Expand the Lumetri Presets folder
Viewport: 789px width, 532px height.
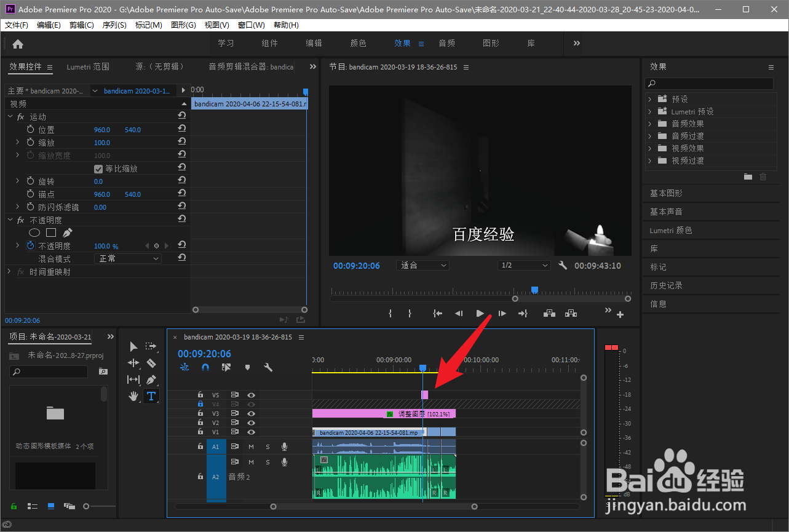[x=650, y=111]
